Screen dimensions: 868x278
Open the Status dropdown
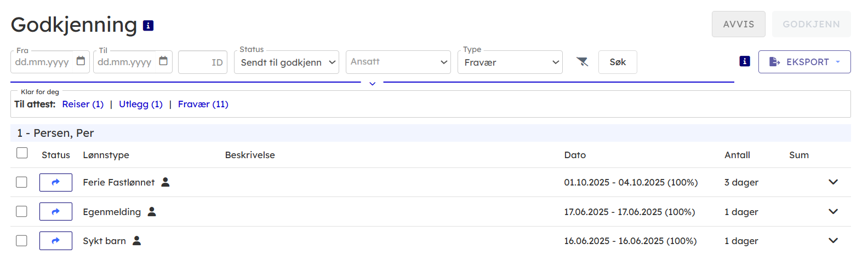point(287,62)
